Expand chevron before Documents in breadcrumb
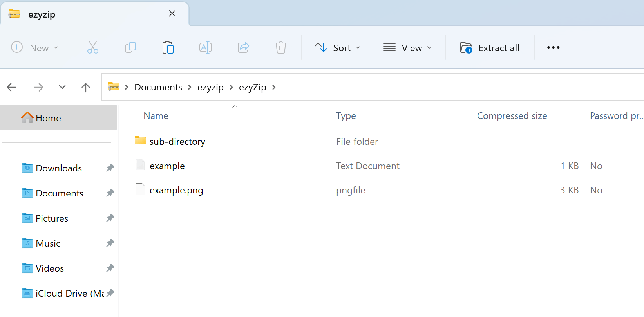Image resolution: width=644 pixels, height=317 pixels. tap(127, 87)
